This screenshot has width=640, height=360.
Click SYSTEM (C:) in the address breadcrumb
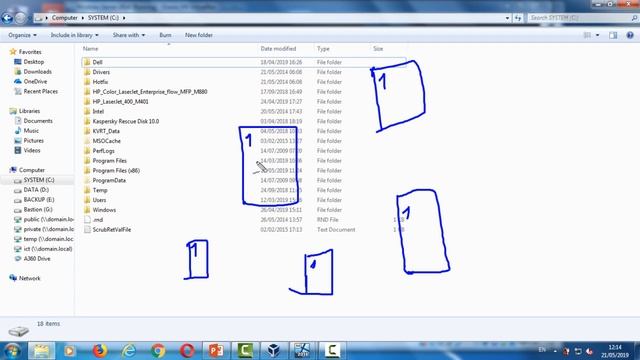[x=103, y=18]
